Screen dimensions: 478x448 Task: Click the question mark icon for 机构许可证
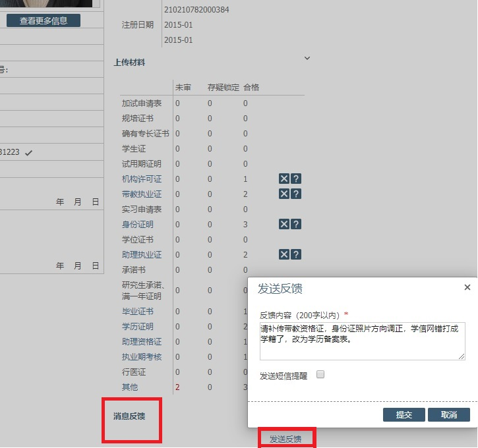[296, 179]
